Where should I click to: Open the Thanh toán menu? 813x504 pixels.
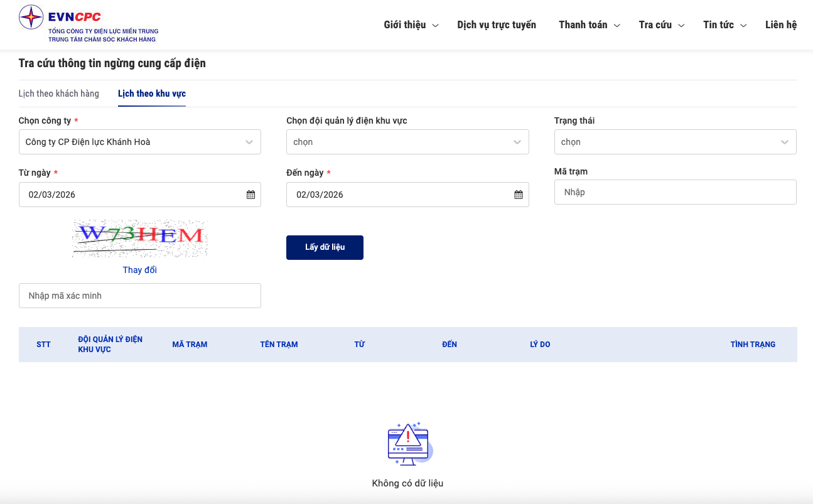coord(589,25)
